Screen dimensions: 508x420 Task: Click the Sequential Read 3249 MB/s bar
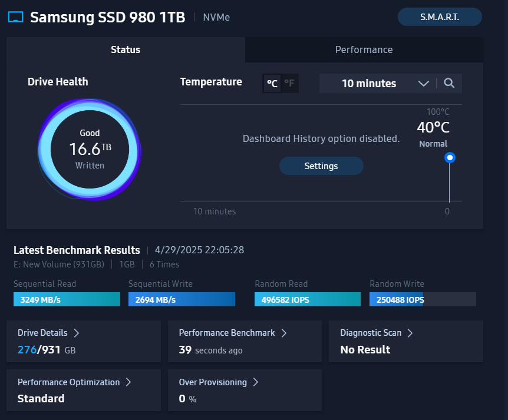click(67, 300)
